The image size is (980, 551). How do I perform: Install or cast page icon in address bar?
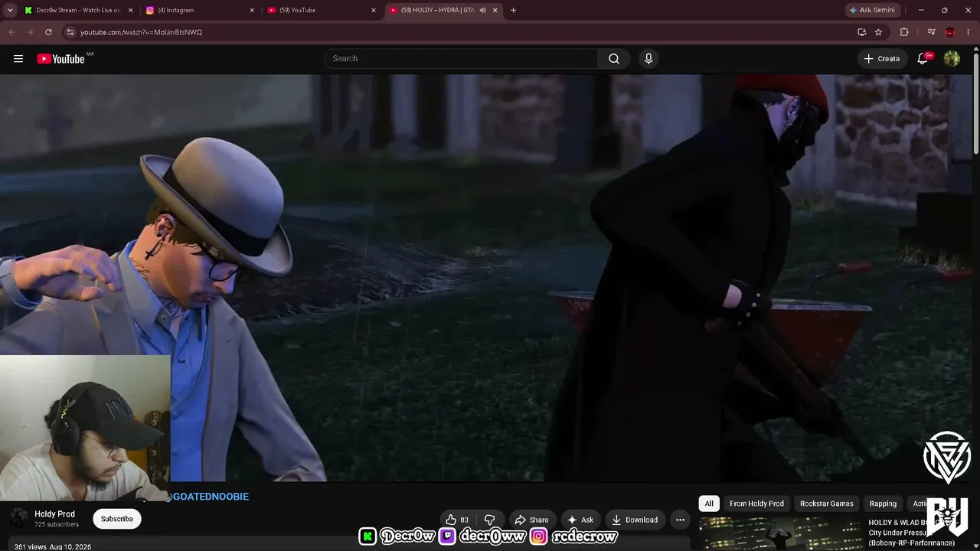[x=861, y=32]
